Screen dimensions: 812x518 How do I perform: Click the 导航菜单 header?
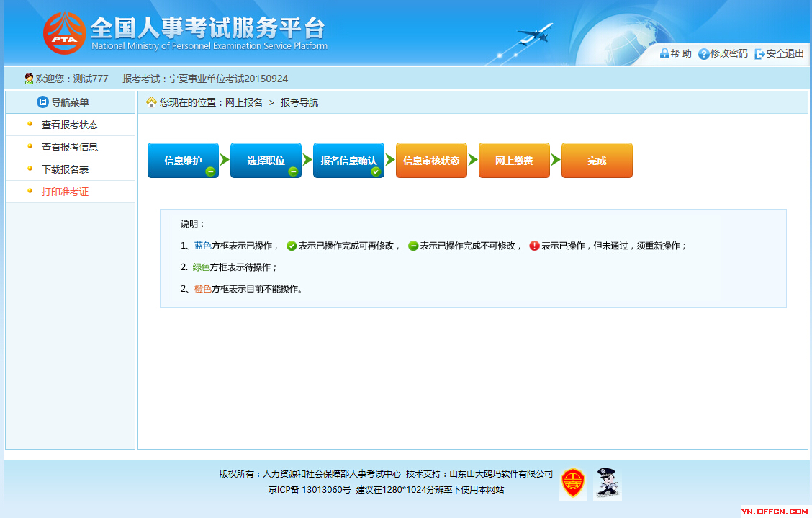(x=70, y=102)
